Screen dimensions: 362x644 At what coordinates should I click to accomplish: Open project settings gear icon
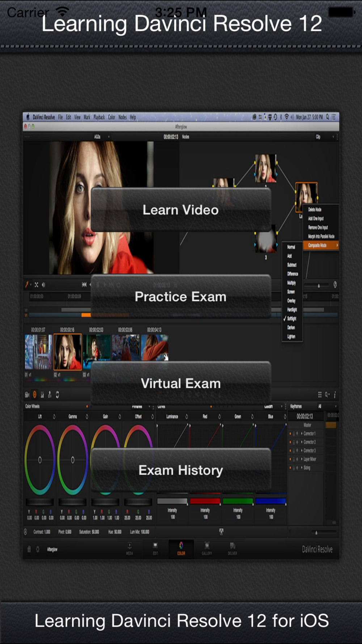tap(38, 549)
